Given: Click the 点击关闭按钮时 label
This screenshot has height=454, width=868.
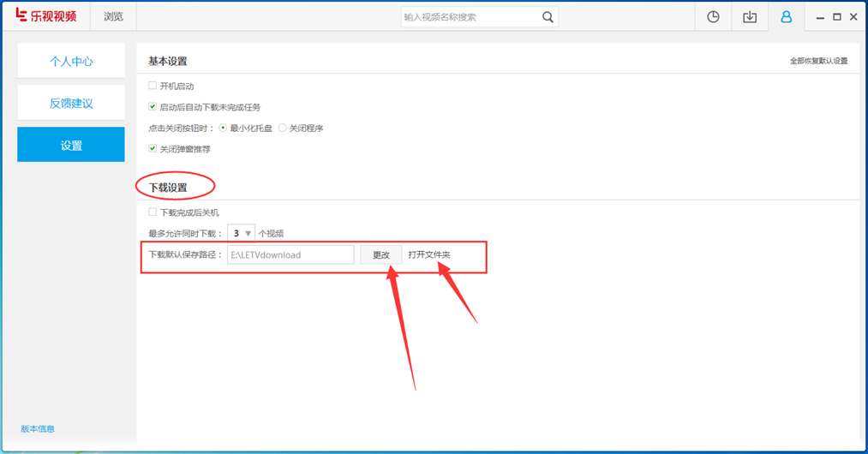Looking at the screenshot, I should pyautogui.click(x=181, y=128).
